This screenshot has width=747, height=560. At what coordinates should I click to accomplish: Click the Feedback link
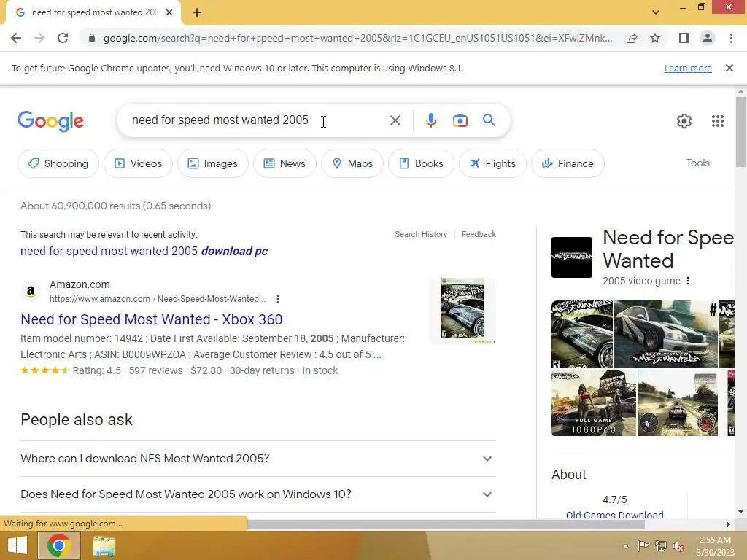pos(479,234)
